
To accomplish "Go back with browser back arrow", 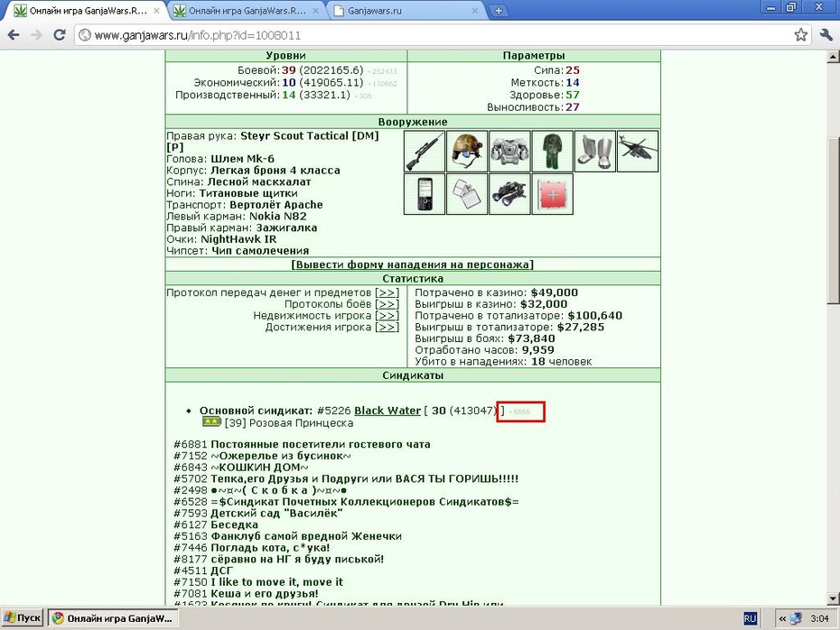I will 14,35.
